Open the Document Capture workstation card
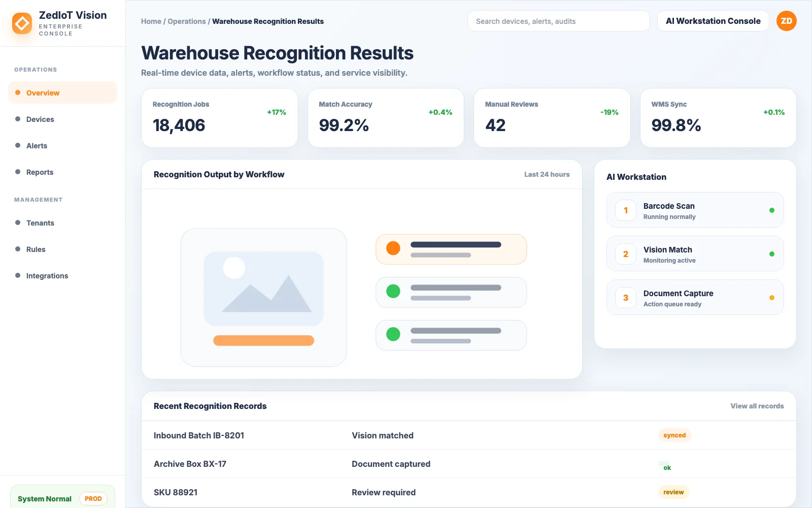812x508 pixels. coord(695,297)
